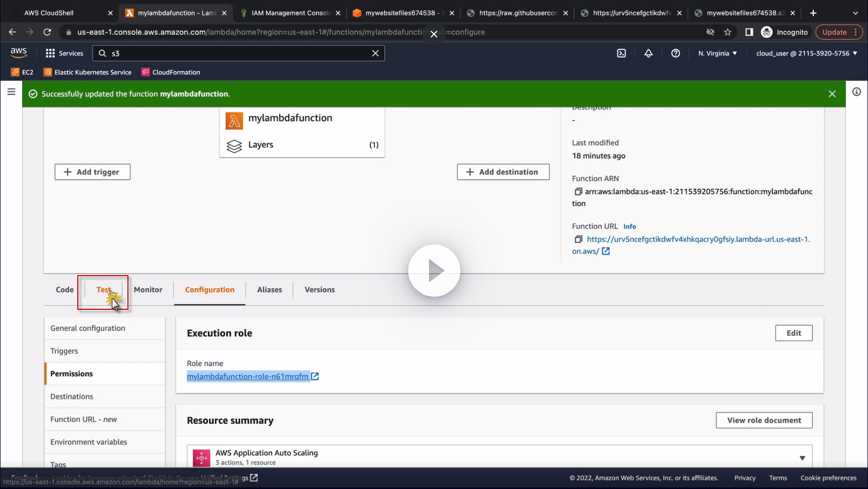This screenshot has width=868, height=489.
Task: Open the EC2 favorite shortcut
Action: pos(23,72)
